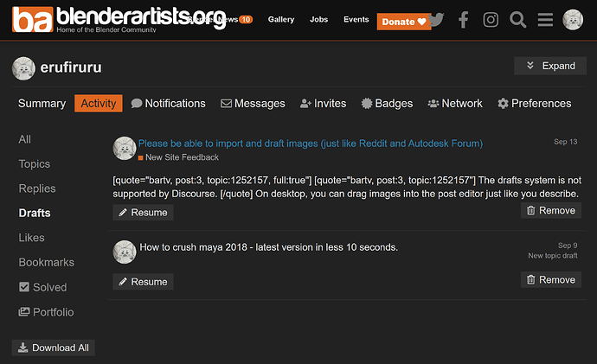
Task: Show All activity in sidebar
Action: [x=25, y=139]
